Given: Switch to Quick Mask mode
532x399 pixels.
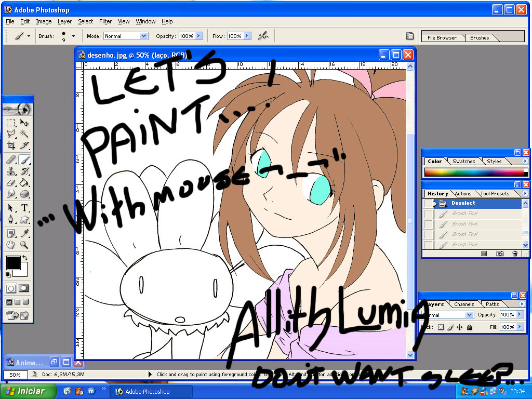Looking at the screenshot, I should [x=24, y=288].
